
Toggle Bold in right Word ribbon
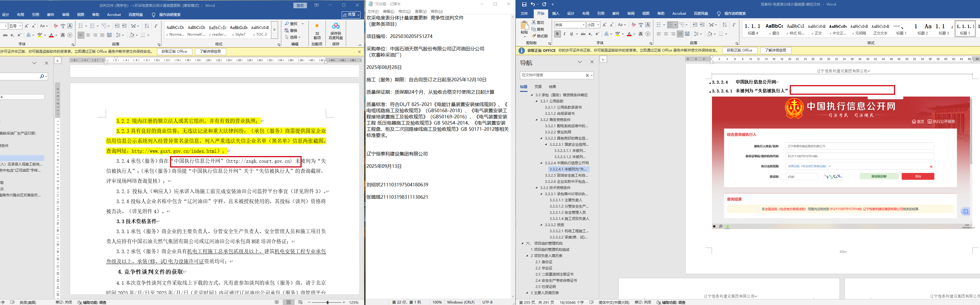tap(557, 34)
